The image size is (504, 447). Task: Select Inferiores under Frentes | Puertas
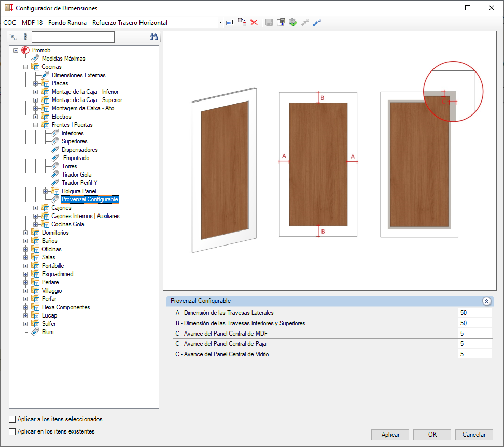73,133
